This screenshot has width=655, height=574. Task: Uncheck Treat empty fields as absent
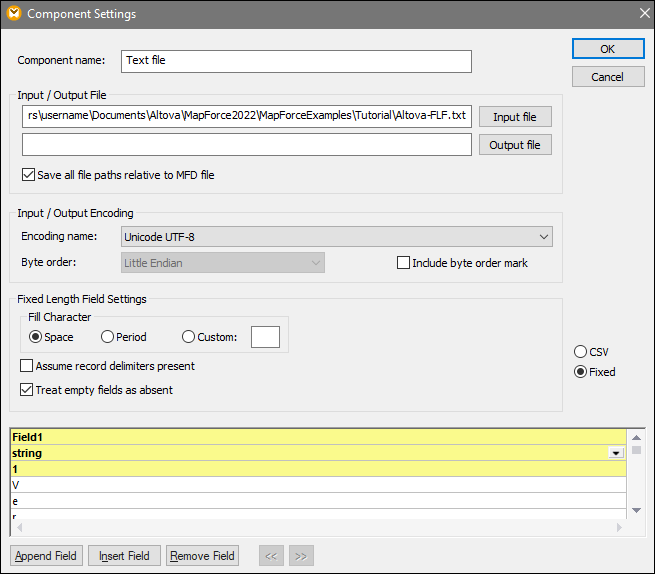27,390
